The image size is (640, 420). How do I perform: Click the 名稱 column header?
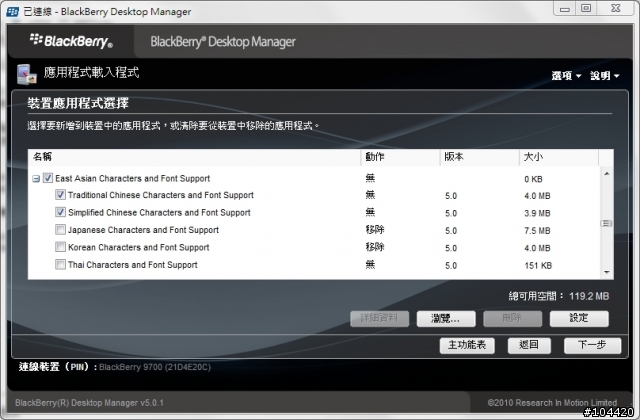pos(194,157)
